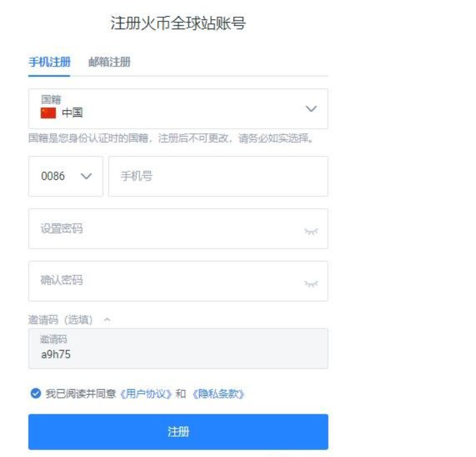
Task: Click the chevron arrow in the 国籍 field
Action: coord(311,109)
